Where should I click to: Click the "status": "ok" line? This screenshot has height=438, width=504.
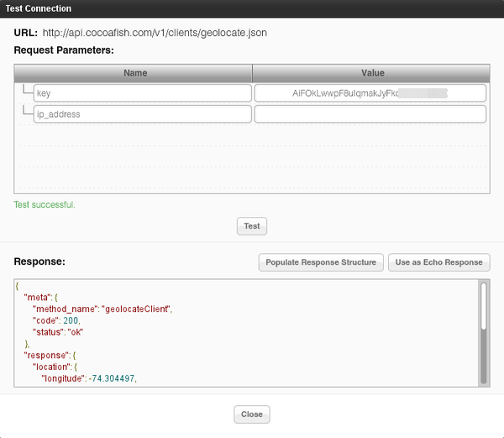coord(58,332)
